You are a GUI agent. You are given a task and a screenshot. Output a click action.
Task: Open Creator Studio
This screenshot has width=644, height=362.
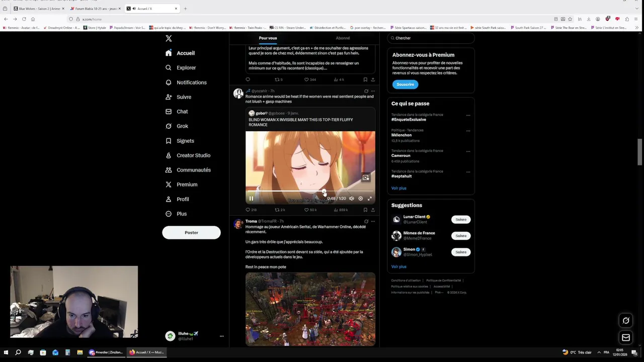(x=188, y=155)
